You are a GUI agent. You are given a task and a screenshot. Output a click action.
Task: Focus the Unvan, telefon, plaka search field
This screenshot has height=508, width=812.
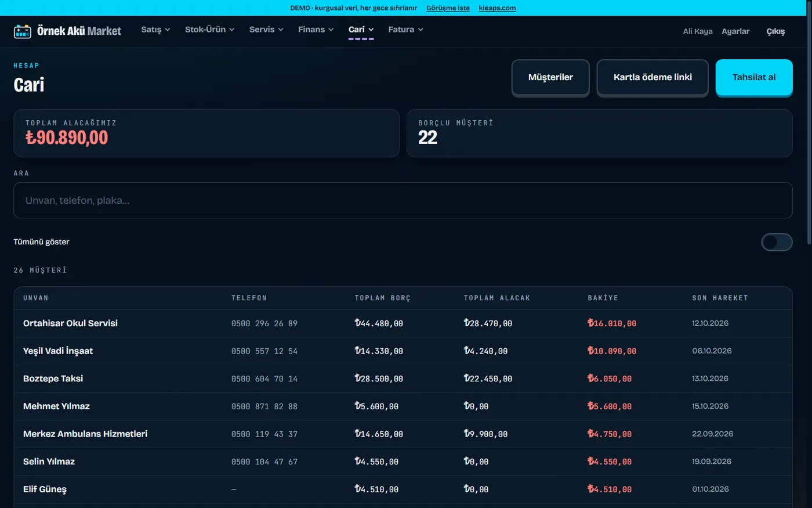coord(403,200)
